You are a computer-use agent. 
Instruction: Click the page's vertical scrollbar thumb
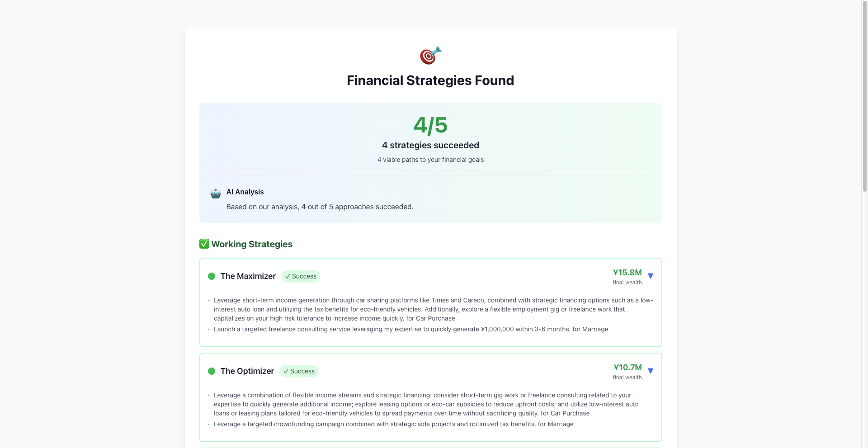click(865, 96)
